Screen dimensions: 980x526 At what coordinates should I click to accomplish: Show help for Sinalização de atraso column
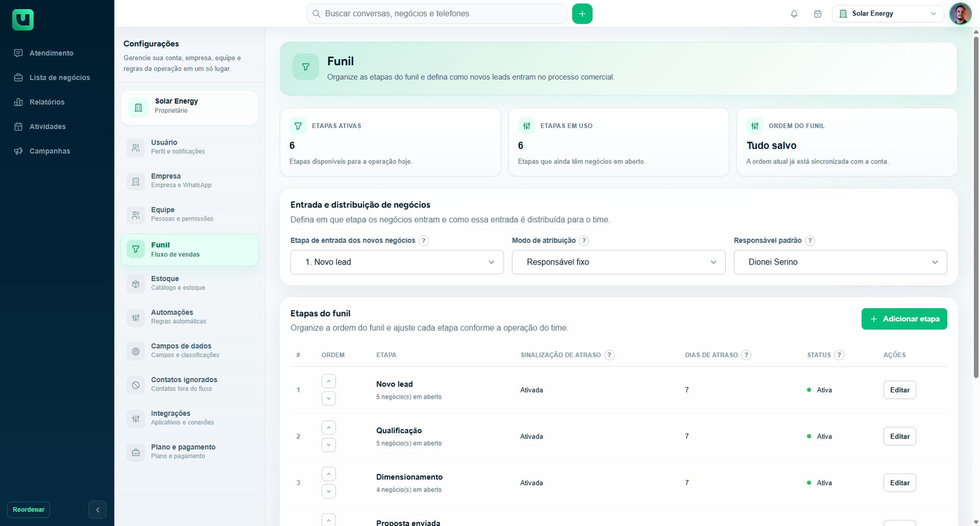(609, 355)
